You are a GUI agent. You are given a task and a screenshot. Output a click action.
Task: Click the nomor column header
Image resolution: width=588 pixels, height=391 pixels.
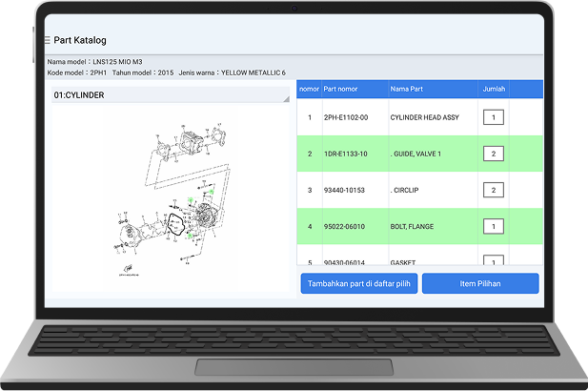pyautogui.click(x=309, y=89)
